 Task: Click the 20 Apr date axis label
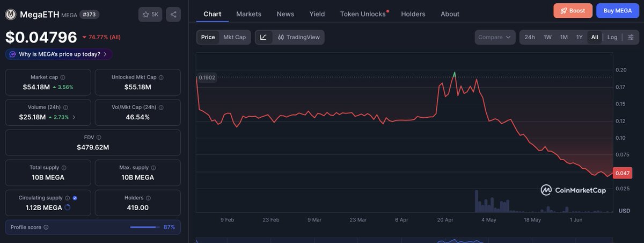(x=445, y=220)
